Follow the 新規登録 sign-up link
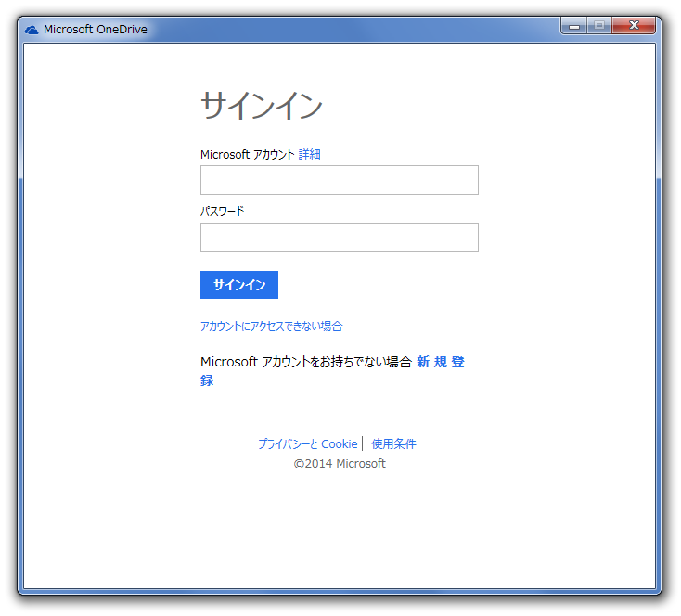The height and width of the screenshot is (616, 681). click(x=441, y=362)
